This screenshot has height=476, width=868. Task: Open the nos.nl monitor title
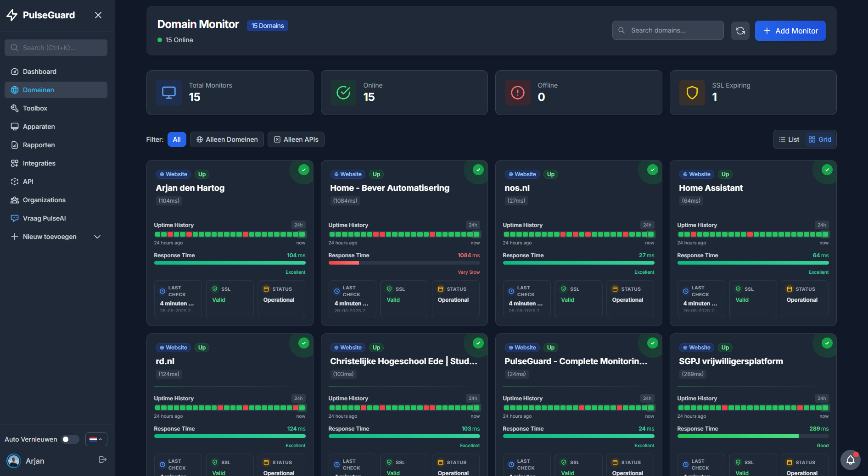tap(517, 188)
